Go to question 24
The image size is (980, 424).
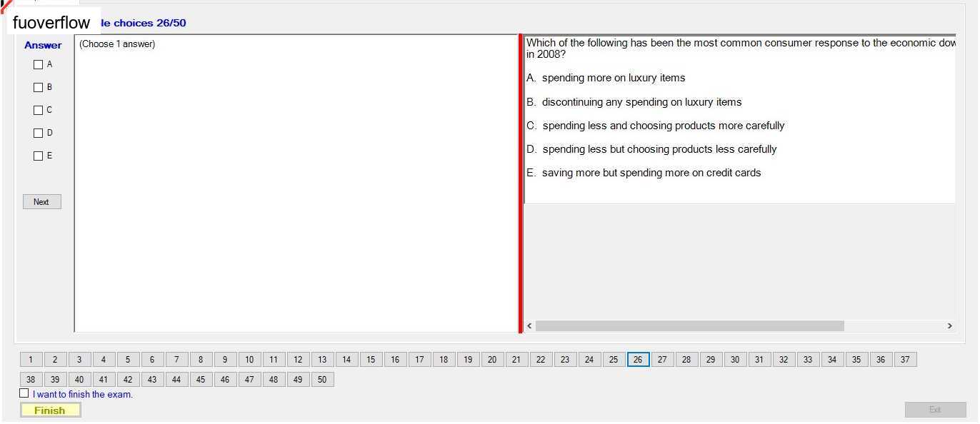tap(589, 360)
